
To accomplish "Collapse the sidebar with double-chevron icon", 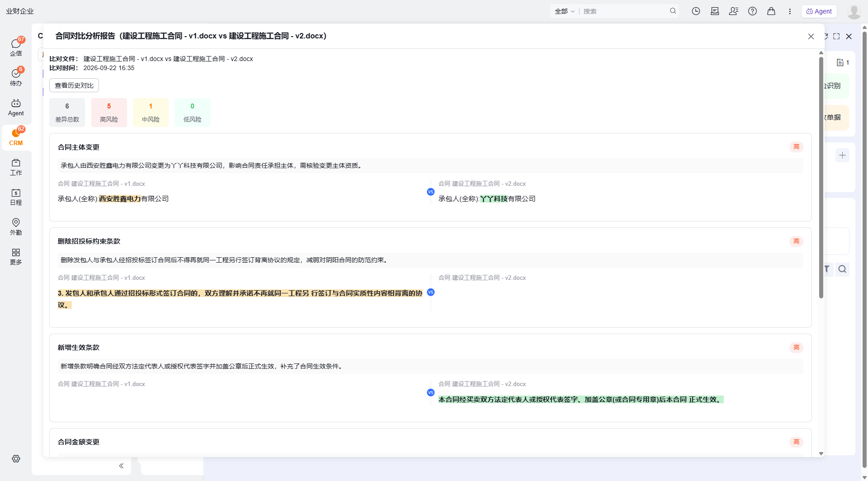I will pyautogui.click(x=121, y=466).
